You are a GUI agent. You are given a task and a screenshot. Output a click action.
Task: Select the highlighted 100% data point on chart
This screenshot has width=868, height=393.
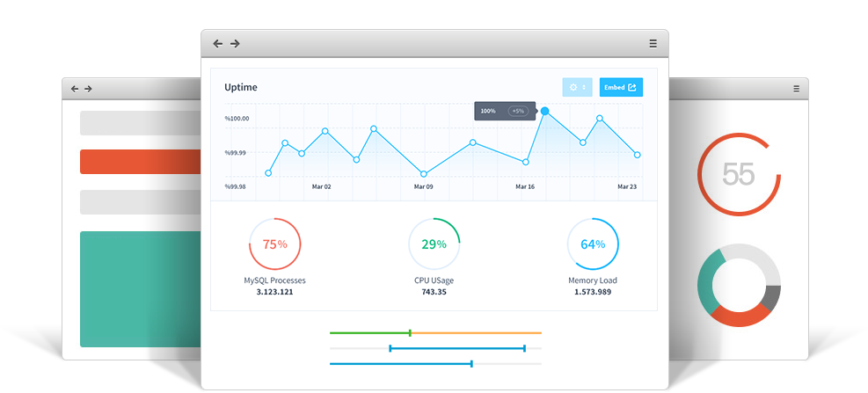(545, 111)
